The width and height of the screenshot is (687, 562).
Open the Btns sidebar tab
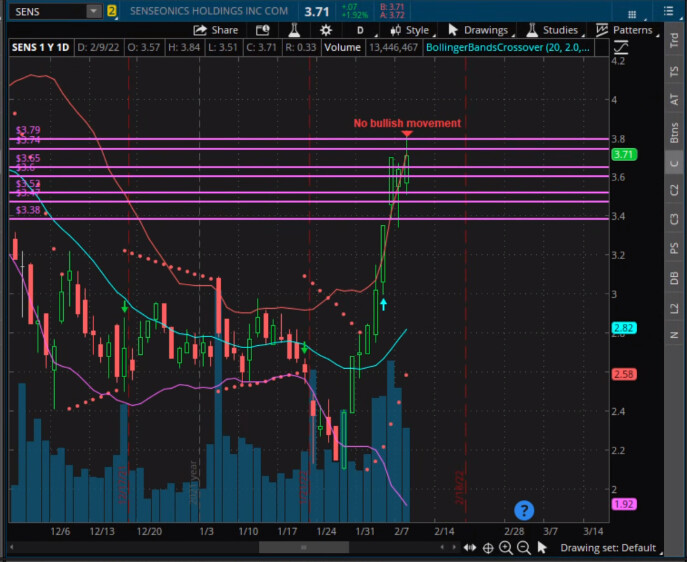coord(674,133)
